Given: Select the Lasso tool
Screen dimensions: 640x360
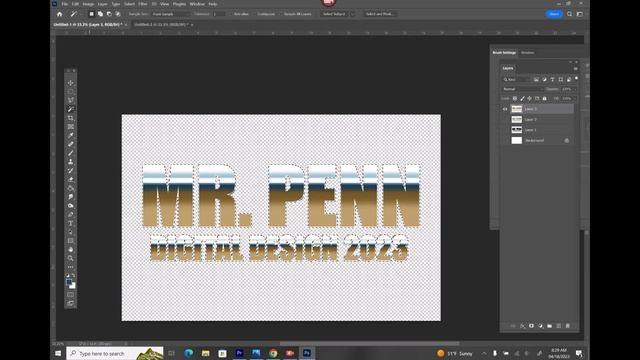Looking at the screenshot, I should pyautogui.click(x=71, y=100).
